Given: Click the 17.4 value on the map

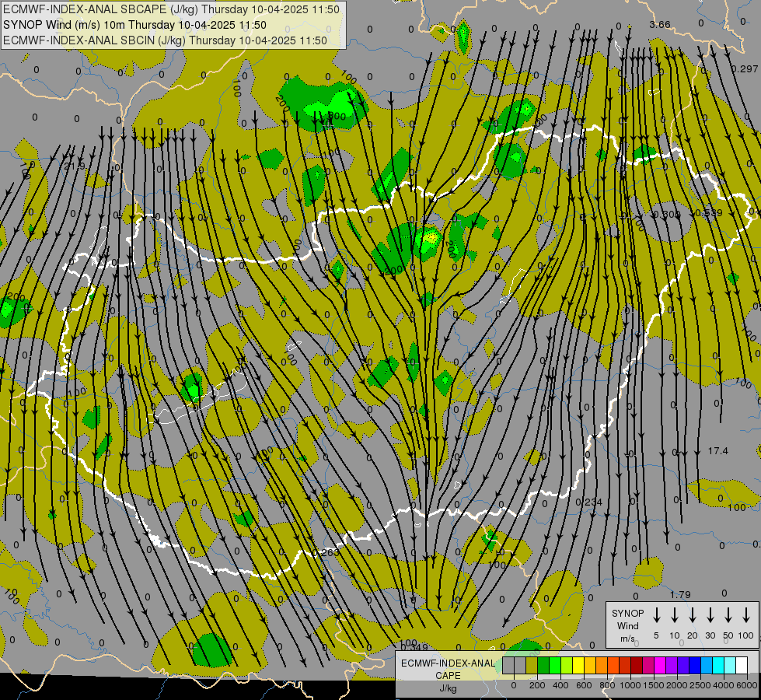Looking at the screenshot, I should (717, 451).
